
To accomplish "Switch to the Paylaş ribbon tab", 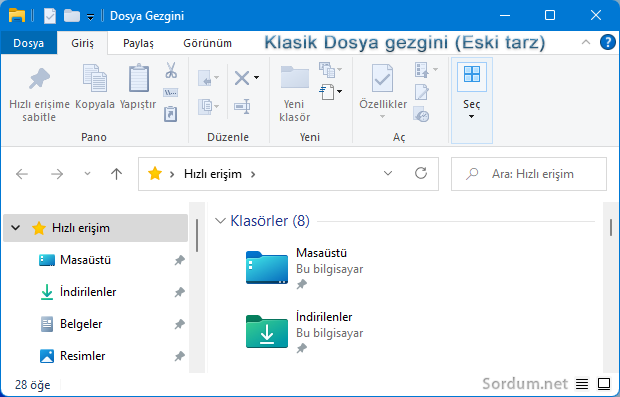I will [138, 43].
